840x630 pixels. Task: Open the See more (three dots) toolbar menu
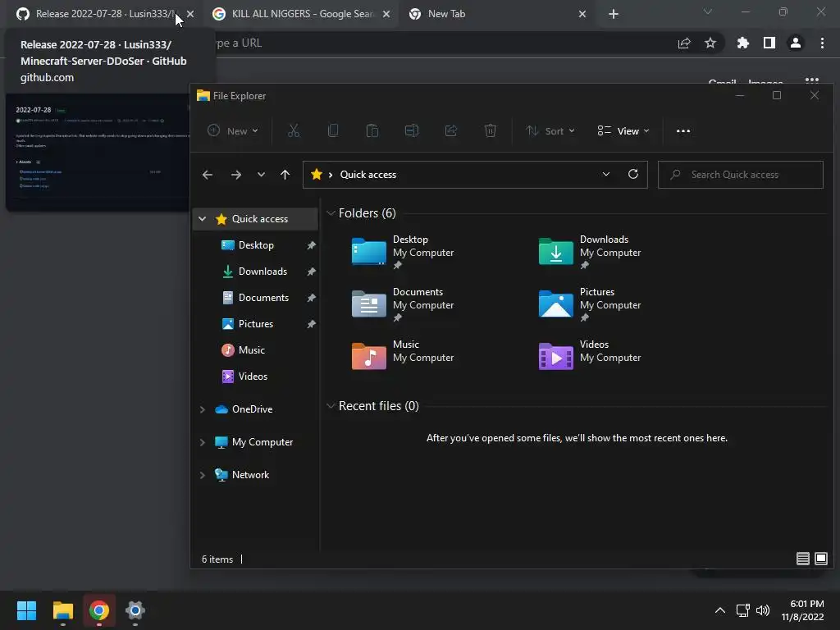pyautogui.click(x=683, y=130)
